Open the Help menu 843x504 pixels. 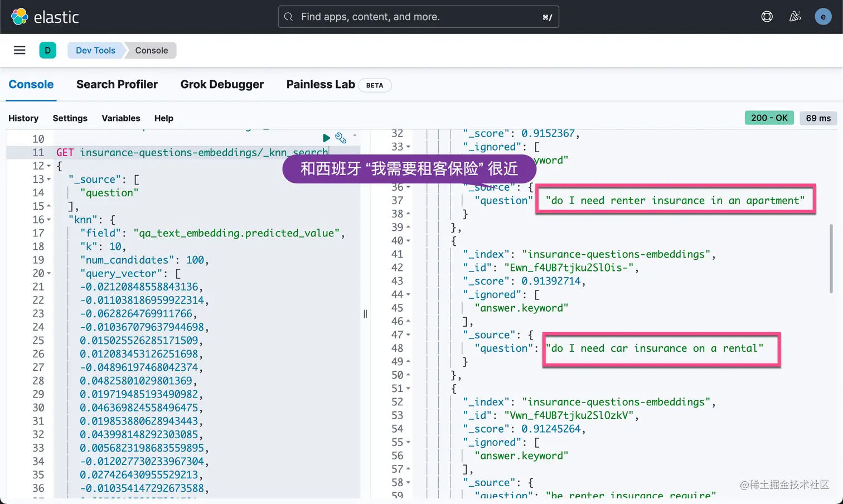click(164, 118)
